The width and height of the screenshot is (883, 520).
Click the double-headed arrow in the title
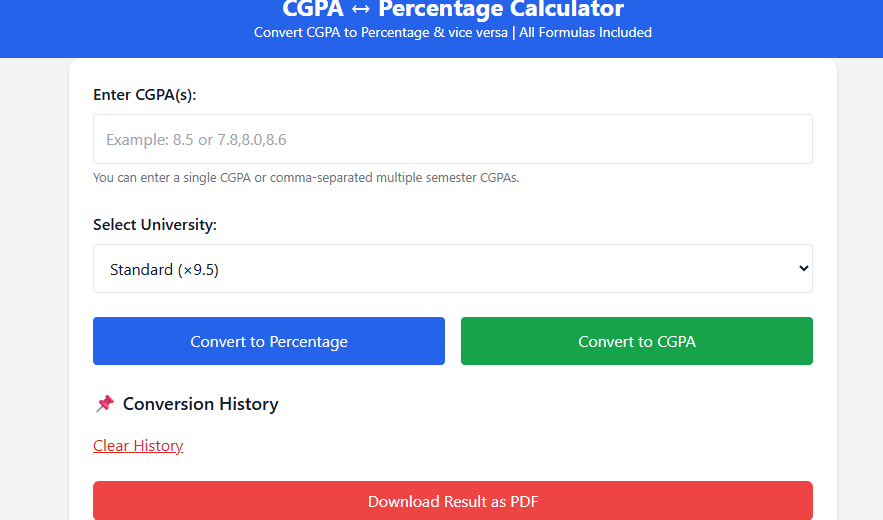[360, 10]
